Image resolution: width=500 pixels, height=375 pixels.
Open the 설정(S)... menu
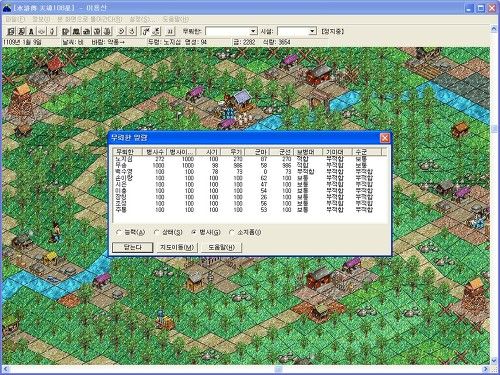point(142,19)
